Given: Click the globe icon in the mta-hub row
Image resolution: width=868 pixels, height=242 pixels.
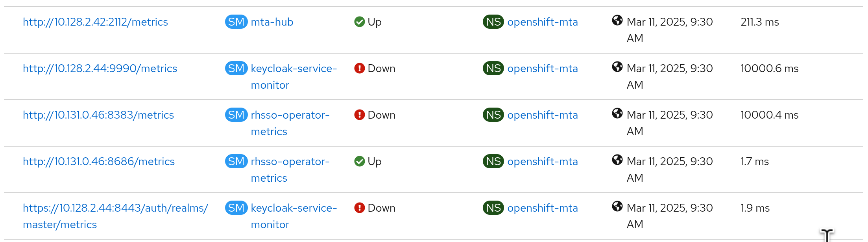Looking at the screenshot, I should click(617, 20).
